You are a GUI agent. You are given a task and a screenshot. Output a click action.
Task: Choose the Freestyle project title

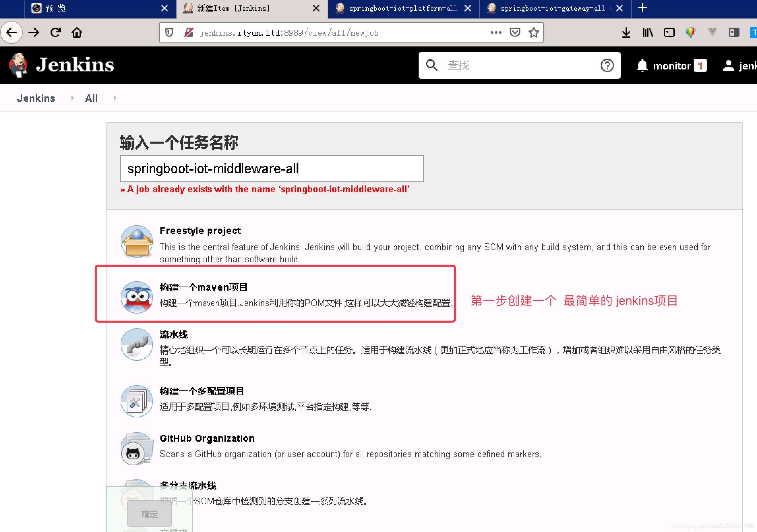(200, 231)
